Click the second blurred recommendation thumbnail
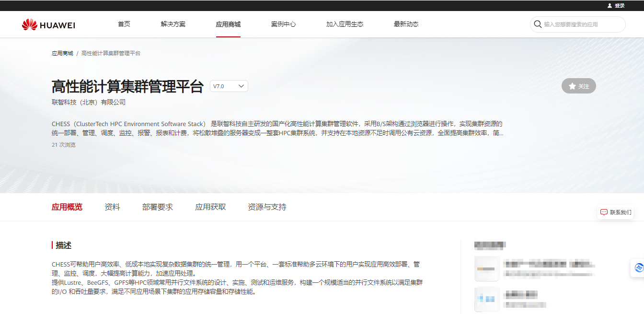The height and width of the screenshot is (314, 644). point(486,300)
